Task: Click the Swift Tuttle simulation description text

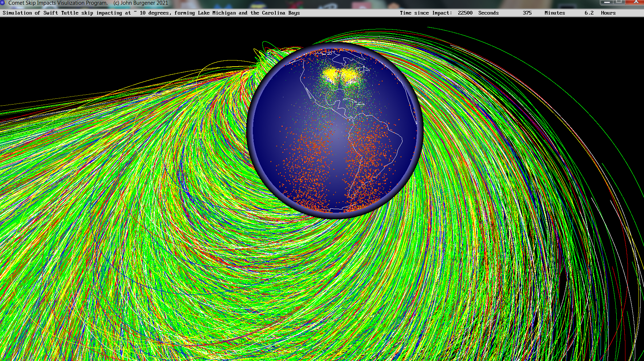Action: [x=151, y=13]
